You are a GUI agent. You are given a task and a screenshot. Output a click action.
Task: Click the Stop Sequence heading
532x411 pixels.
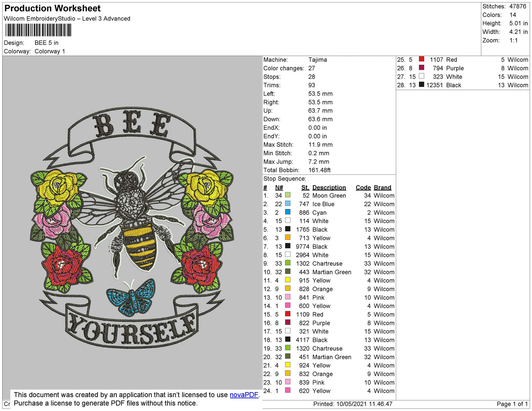[x=285, y=179]
